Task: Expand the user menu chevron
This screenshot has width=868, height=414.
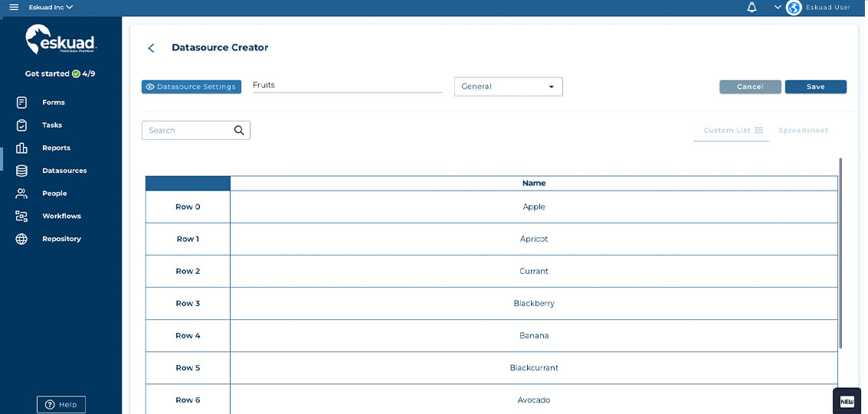Action: [778, 7]
